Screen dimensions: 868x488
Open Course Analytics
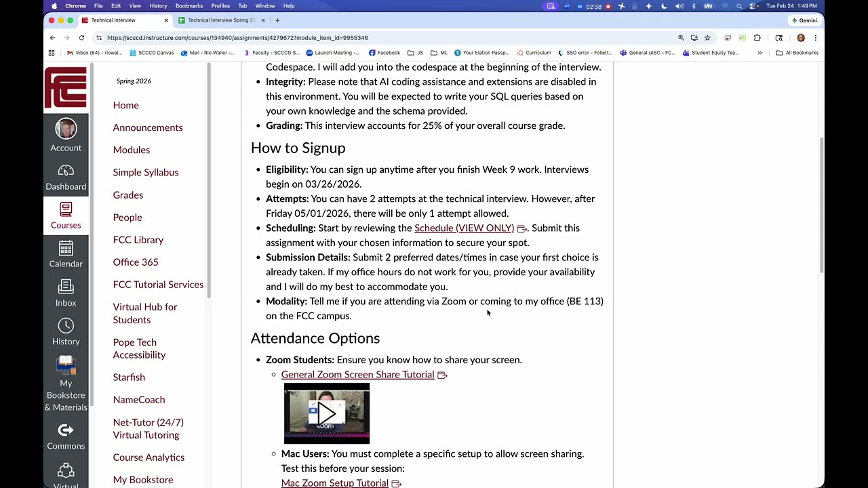pos(149,457)
